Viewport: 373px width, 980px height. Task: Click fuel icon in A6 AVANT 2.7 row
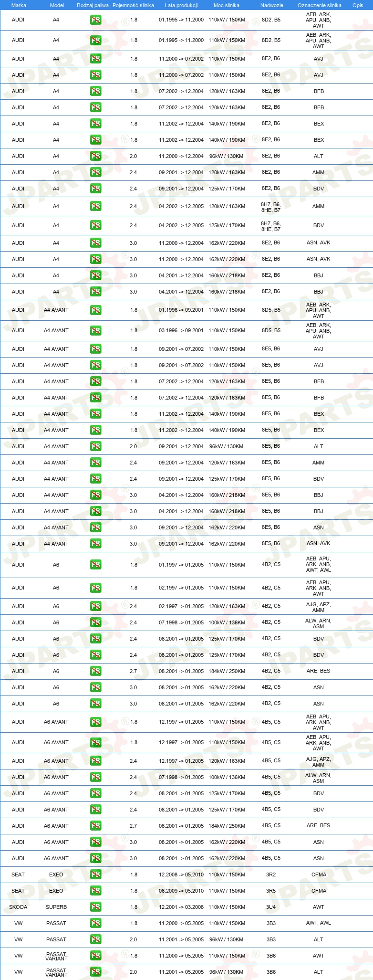click(x=95, y=826)
